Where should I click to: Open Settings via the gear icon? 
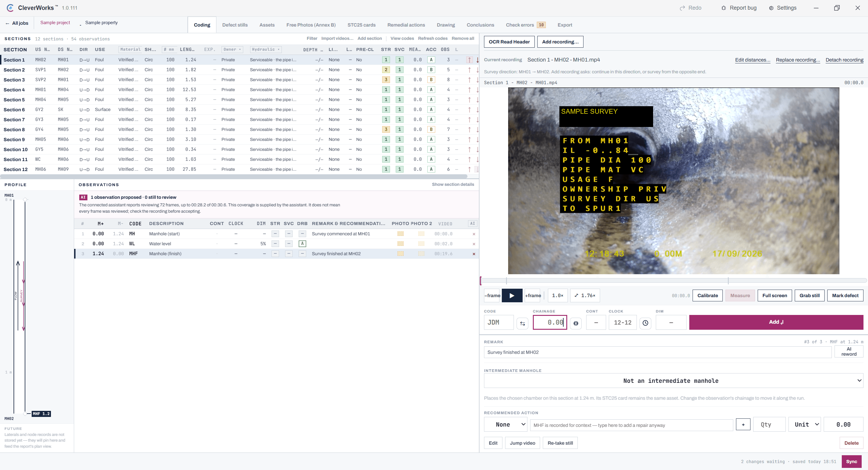tap(771, 8)
